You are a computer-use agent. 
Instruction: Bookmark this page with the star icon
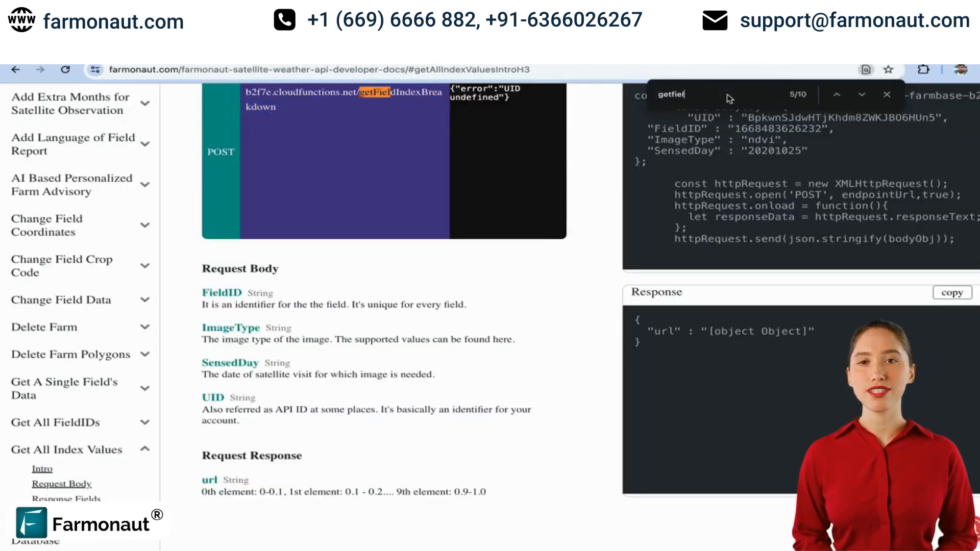(889, 69)
